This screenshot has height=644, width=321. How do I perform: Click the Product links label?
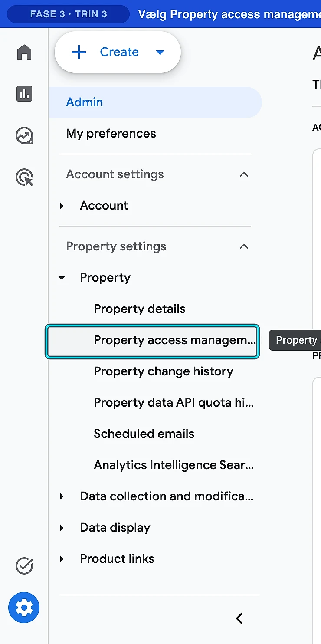point(117,559)
